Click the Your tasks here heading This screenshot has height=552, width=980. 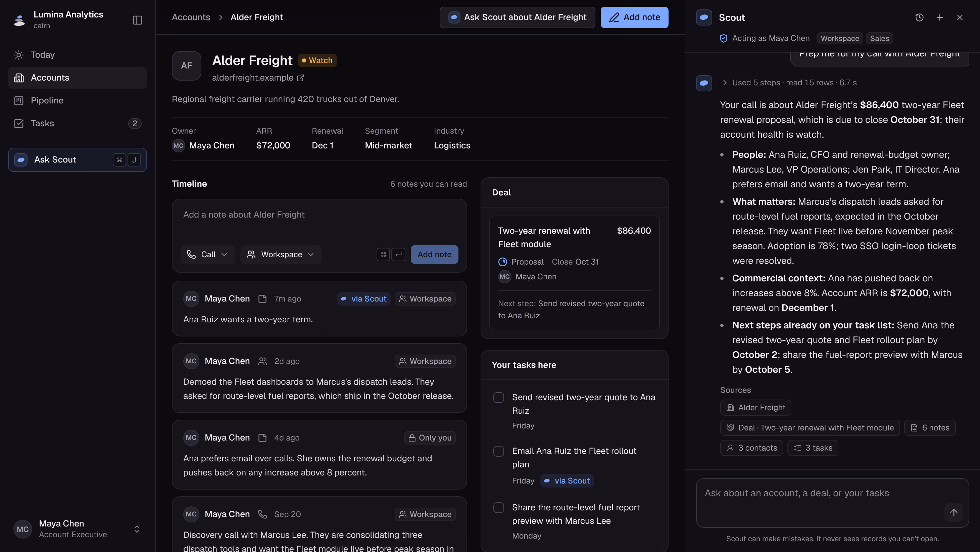click(524, 365)
